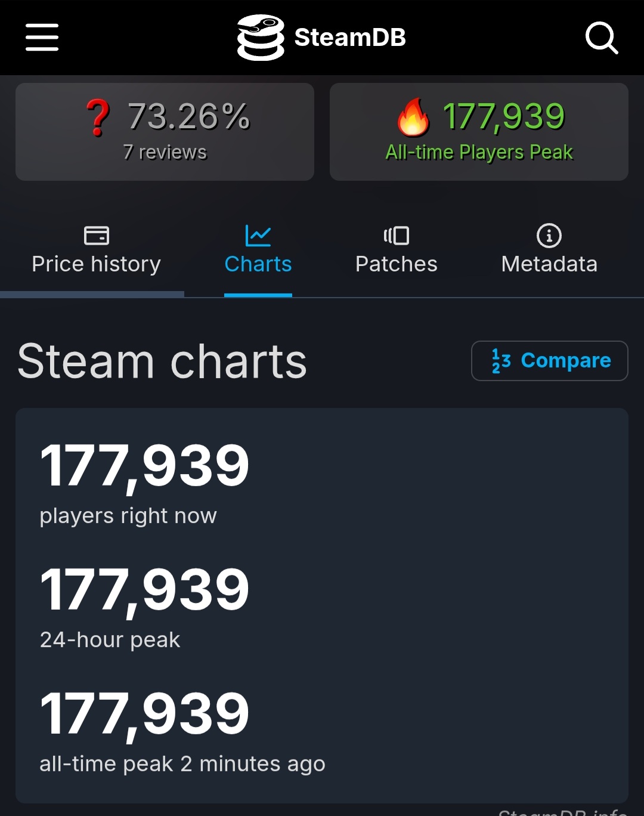Screen dimensions: 644x816
Task: Open the search magnifier icon
Action: click(x=601, y=38)
